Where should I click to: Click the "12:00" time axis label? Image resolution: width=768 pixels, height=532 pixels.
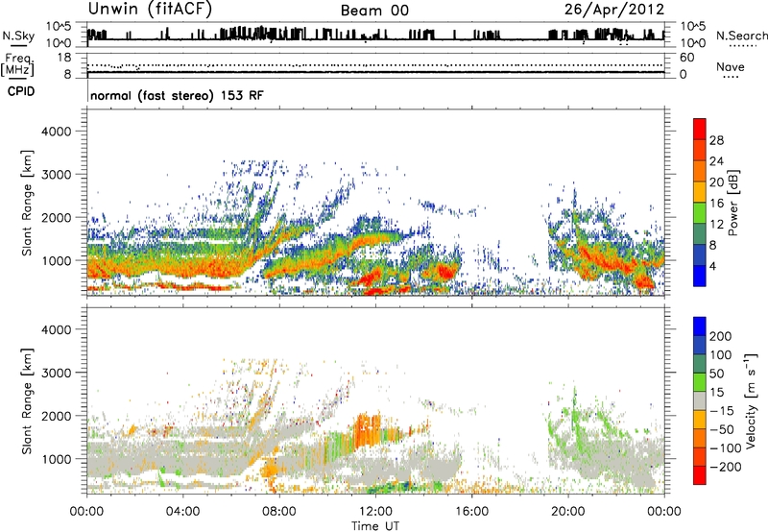point(375,512)
